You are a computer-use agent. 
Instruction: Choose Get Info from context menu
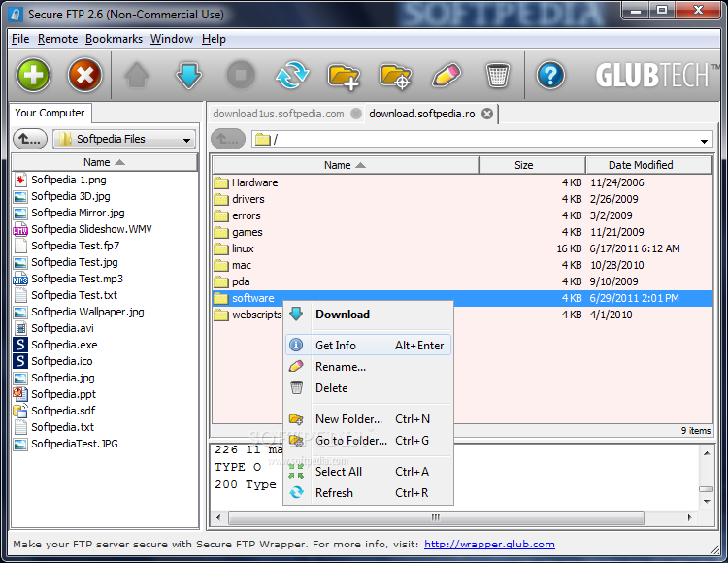point(368,346)
